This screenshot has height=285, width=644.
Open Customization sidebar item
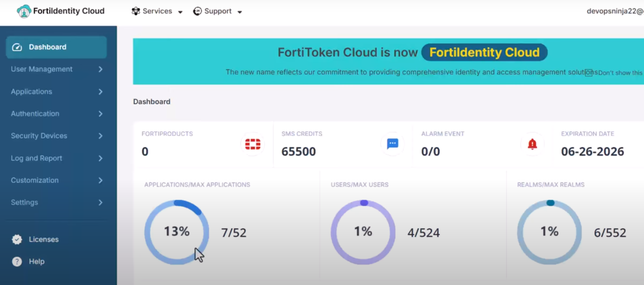click(56, 180)
